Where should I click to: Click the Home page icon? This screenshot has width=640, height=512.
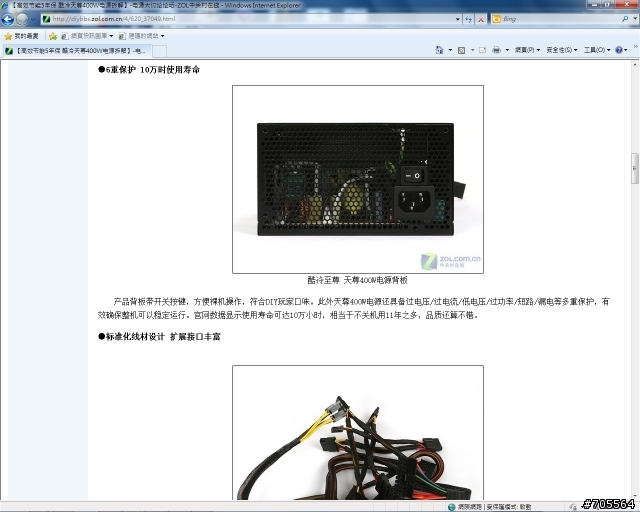439,50
